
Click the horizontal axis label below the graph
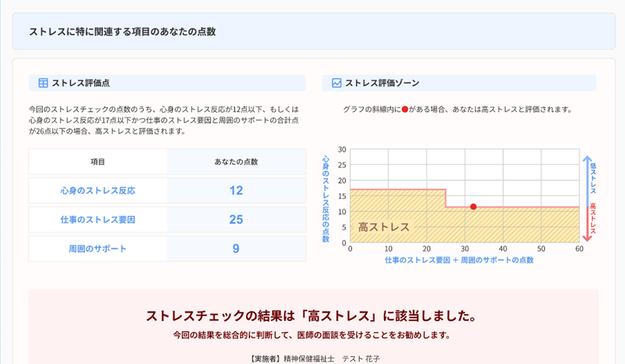pyautogui.click(x=459, y=260)
